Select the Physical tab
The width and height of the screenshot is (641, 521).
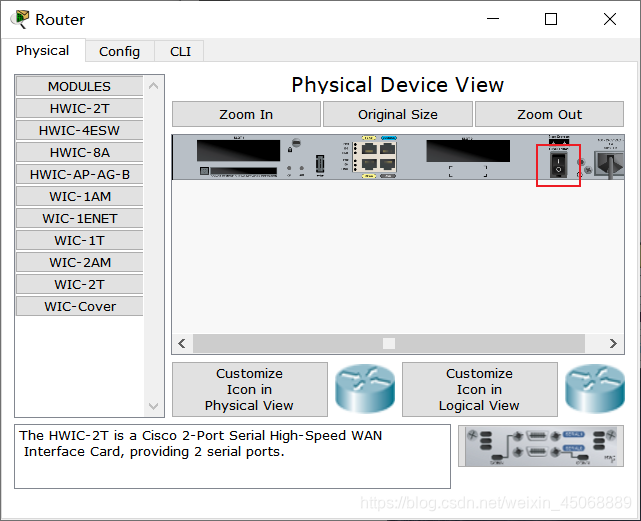click(43, 51)
